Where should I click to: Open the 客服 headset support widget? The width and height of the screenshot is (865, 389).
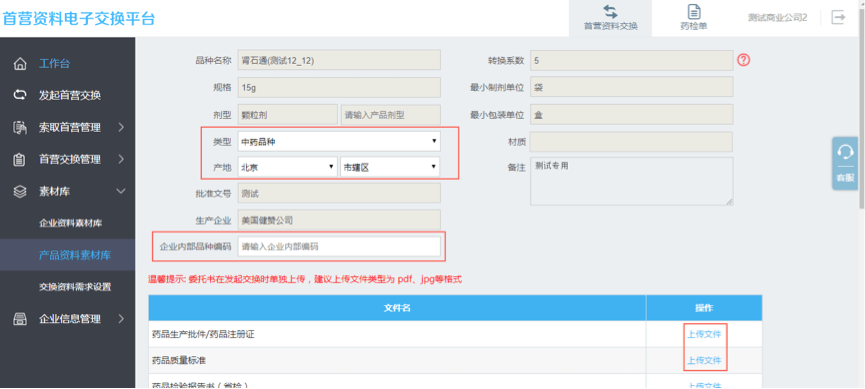tap(845, 163)
